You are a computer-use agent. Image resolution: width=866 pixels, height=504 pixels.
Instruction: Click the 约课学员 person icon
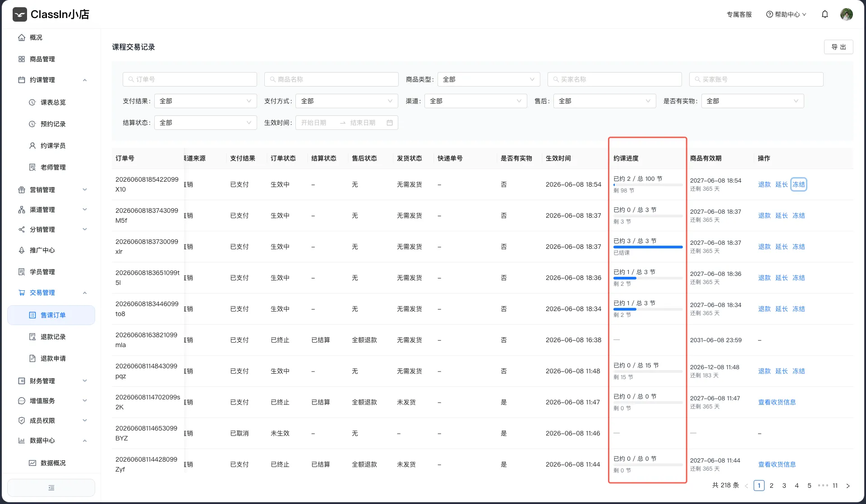32,146
